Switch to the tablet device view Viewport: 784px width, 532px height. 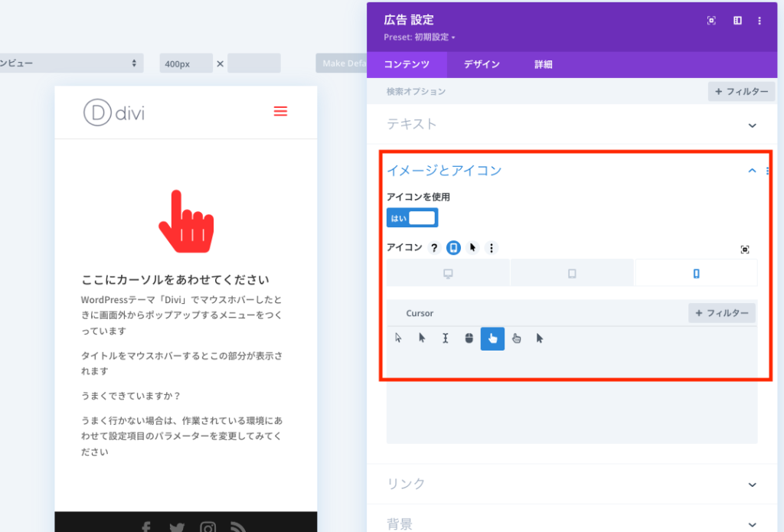point(572,273)
